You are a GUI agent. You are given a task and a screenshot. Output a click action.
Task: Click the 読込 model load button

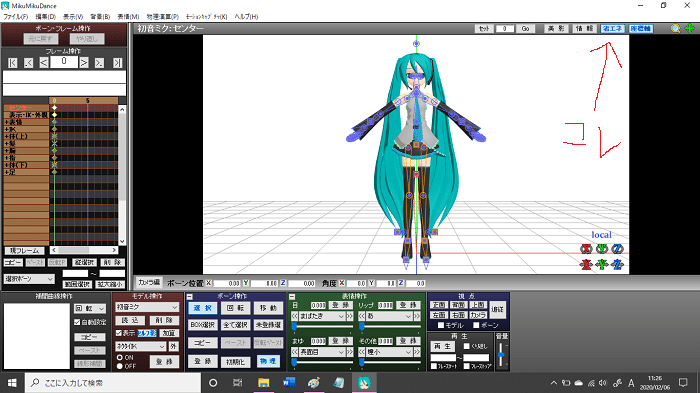pos(130,320)
